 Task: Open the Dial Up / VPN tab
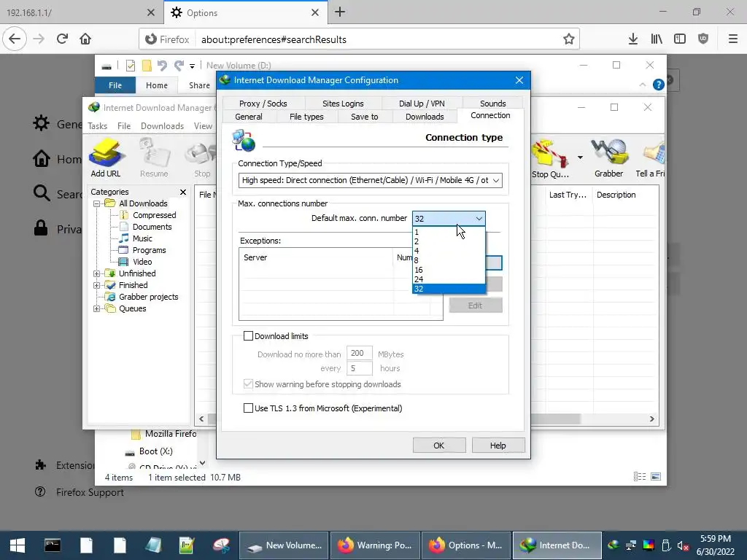pos(422,104)
